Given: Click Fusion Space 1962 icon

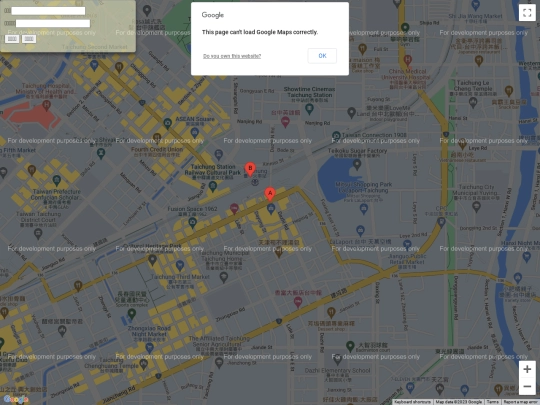Looking at the screenshot, I should pyautogui.click(x=193, y=223).
